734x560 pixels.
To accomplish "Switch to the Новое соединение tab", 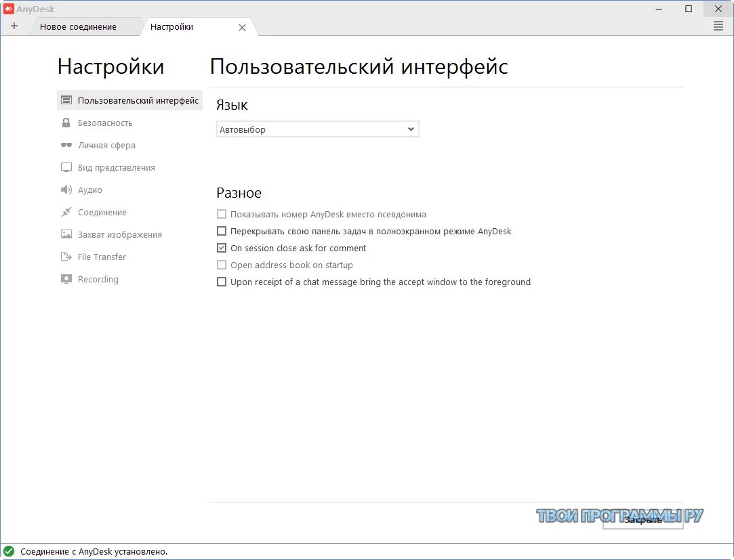I will 80,26.
